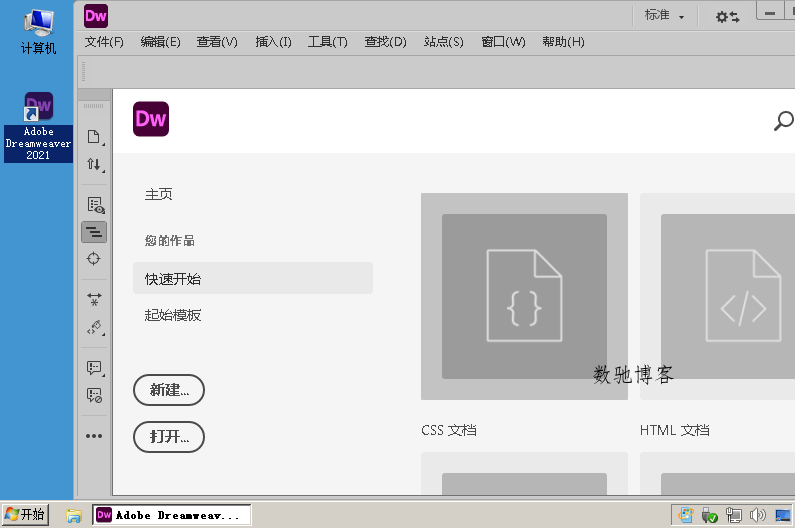Open the folder icon in the taskbar
This screenshot has width=795, height=528.
[74, 516]
